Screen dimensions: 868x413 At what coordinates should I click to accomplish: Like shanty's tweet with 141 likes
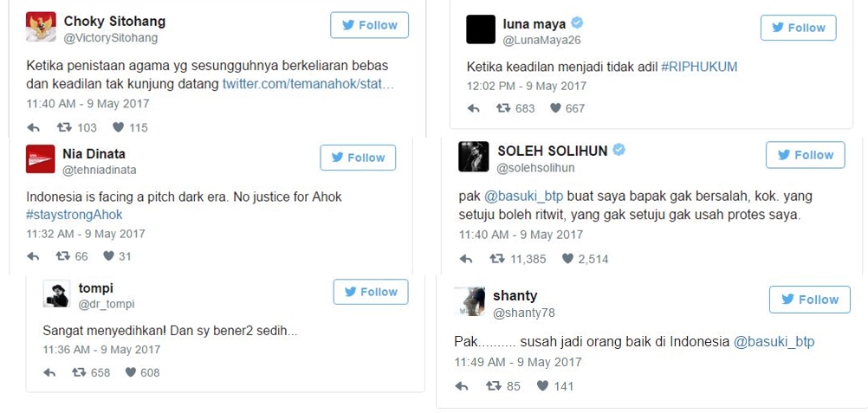point(543,386)
